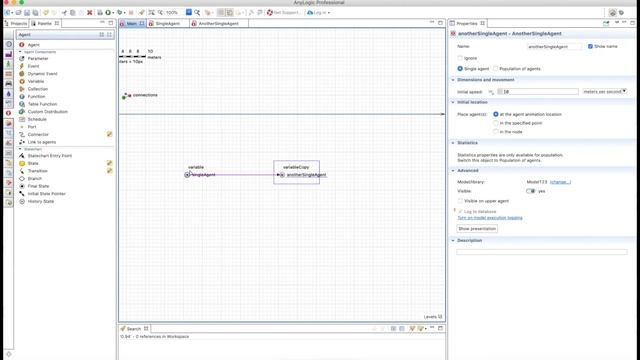640x360 pixels.
Task: Toggle the Show name checkbox
Action: (590, 47)
